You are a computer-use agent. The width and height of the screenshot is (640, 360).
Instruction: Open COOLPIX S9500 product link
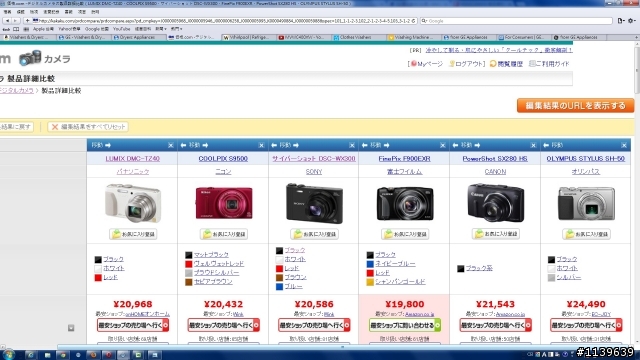pos(223,159)
